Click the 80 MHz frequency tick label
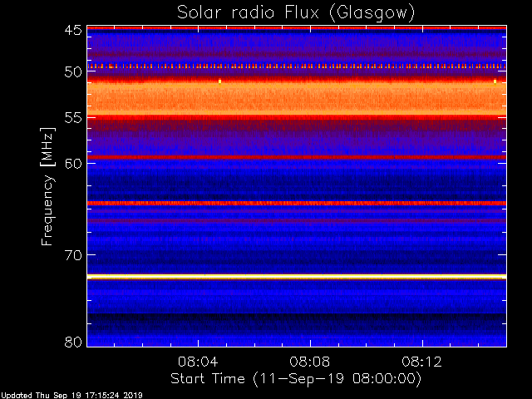Image resolution: width=532 pixels, height=399 pixels. [73, 342]
